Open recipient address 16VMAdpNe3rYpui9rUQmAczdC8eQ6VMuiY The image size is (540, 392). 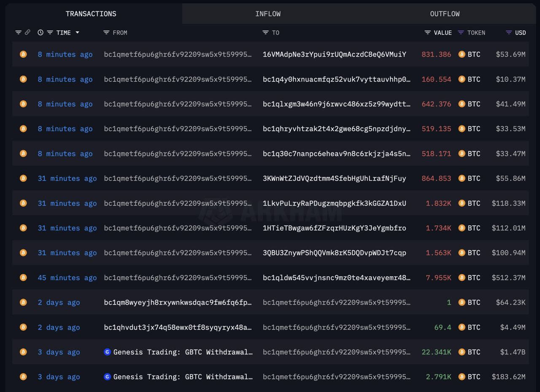334,54
